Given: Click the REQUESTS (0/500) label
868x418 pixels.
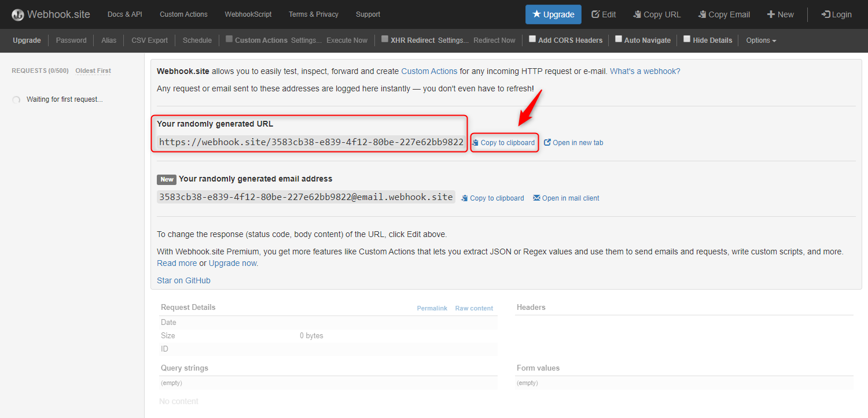Looking at the screenshot, I should [40, 71].
